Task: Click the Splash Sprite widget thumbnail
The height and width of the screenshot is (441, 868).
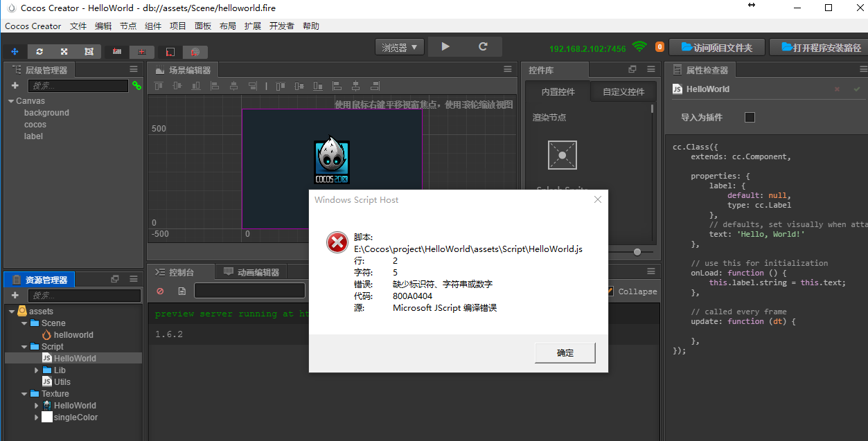Action: (x=562, y=155)
